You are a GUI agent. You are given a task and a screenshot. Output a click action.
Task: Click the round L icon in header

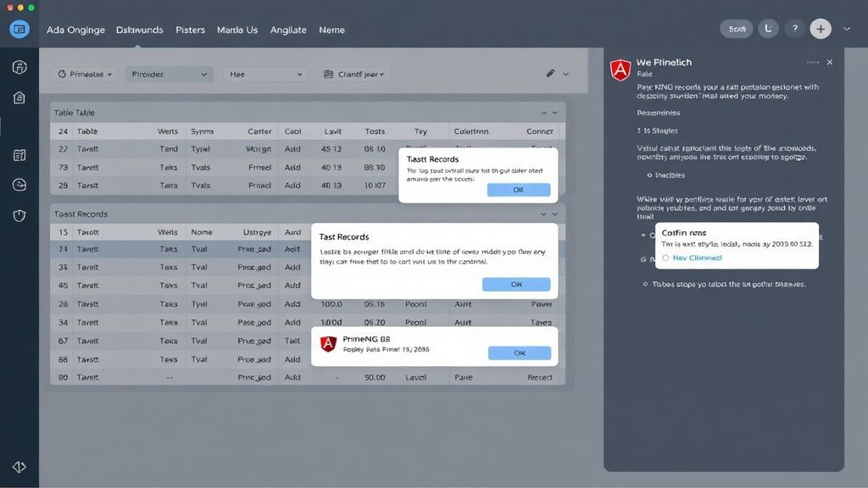pos(768,29)
